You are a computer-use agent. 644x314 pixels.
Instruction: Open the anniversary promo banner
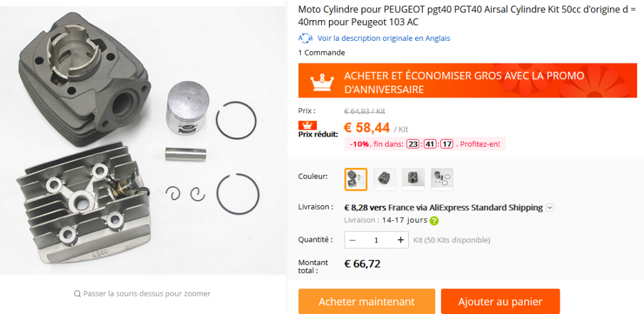click(467, 81)
